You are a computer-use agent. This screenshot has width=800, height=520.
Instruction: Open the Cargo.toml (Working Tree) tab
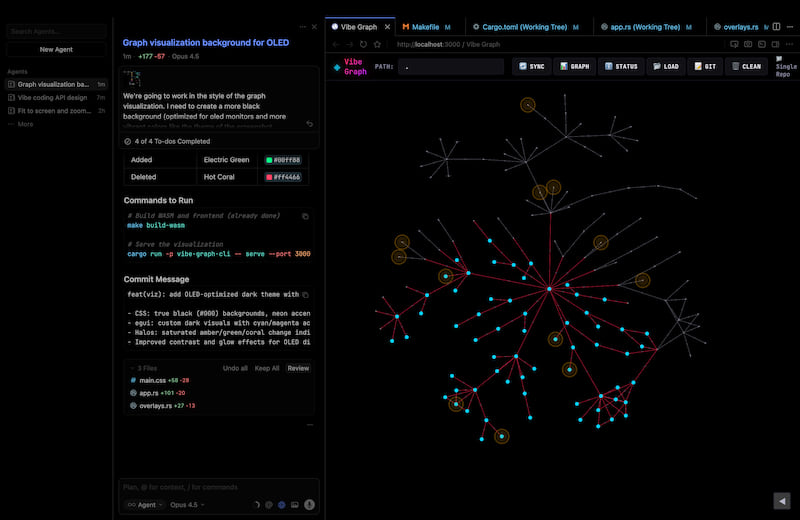(520, 26)
